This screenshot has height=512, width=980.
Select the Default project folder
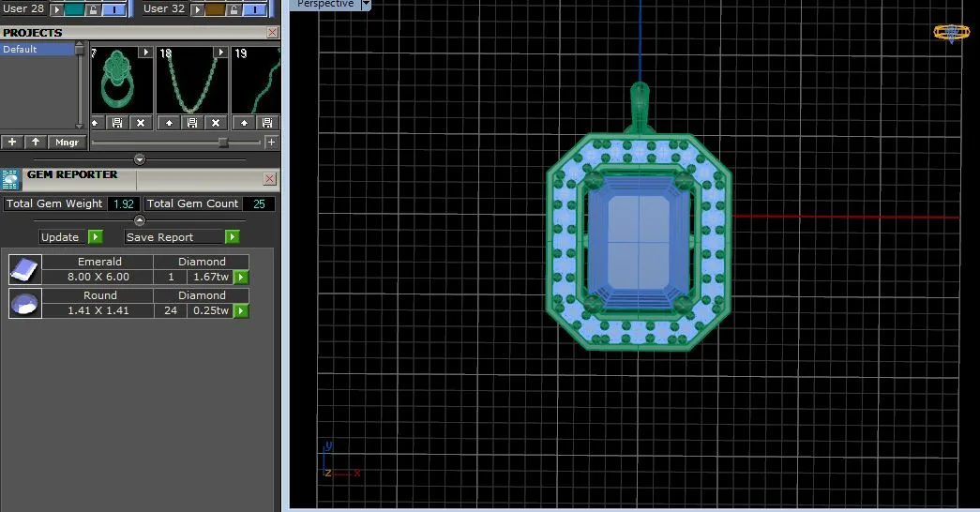[x=38, y=49]
